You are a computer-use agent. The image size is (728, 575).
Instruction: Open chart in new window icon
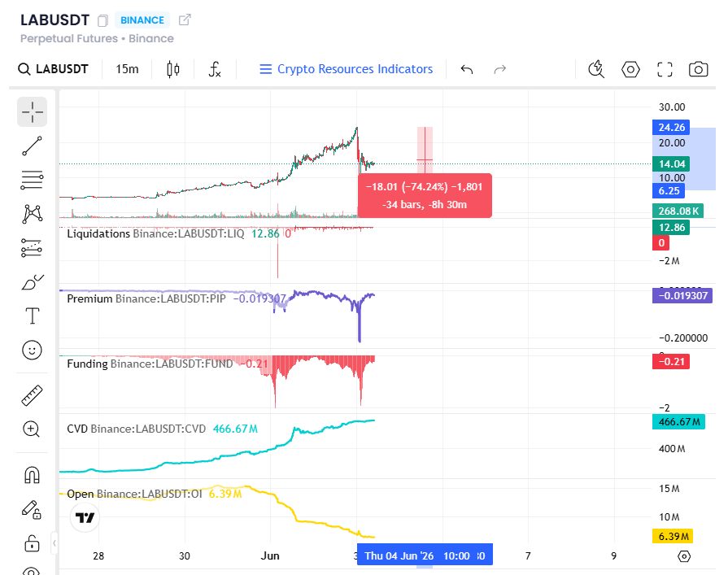click(x=185, y=20)
